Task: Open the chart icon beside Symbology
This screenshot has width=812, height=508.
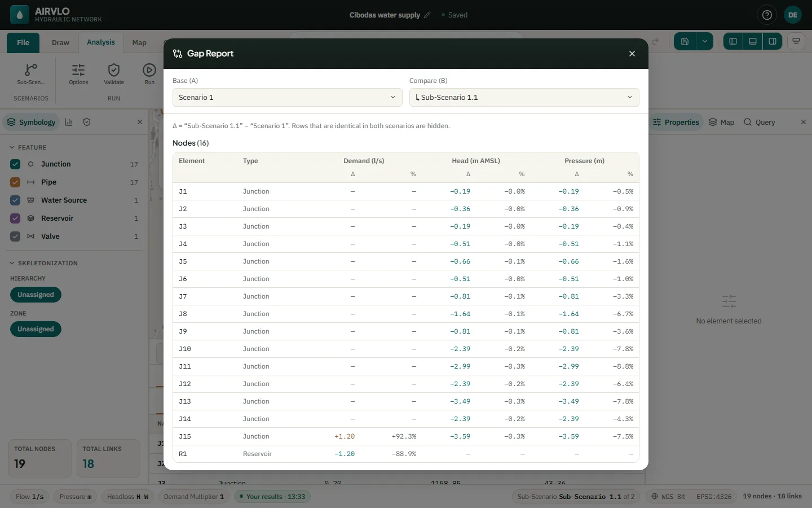Action: tap(69, 122)
